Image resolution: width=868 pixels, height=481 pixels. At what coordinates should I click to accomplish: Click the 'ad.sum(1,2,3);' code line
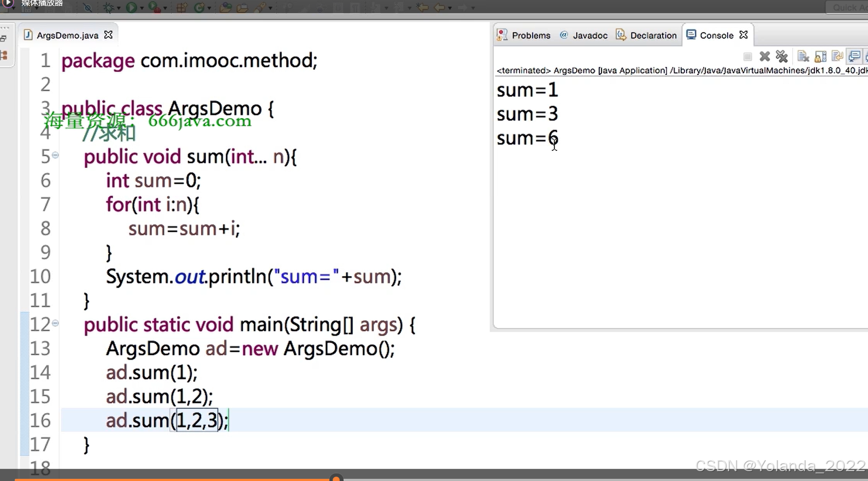[167, 420]
